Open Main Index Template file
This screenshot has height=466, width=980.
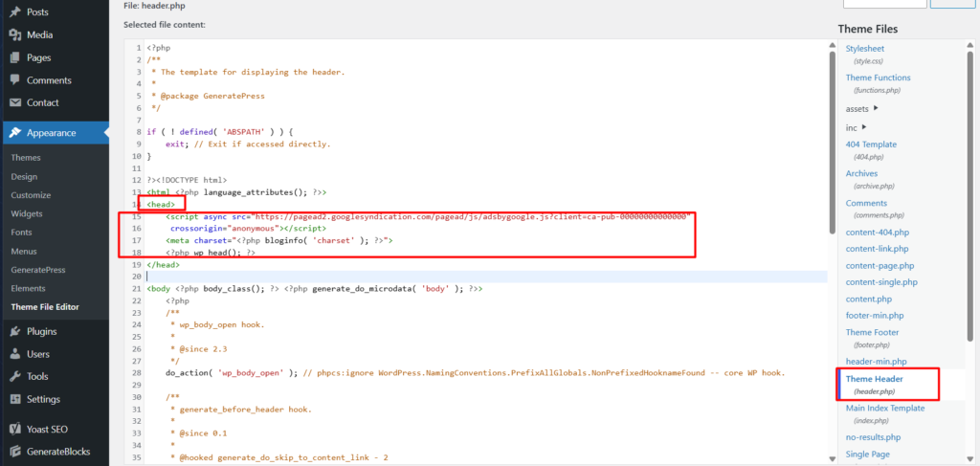tap(885, 408)
